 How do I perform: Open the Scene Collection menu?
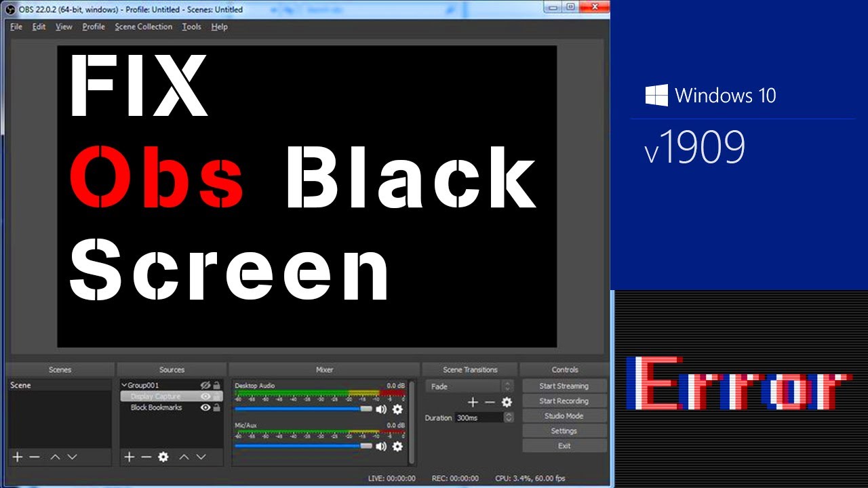(144, 26)
